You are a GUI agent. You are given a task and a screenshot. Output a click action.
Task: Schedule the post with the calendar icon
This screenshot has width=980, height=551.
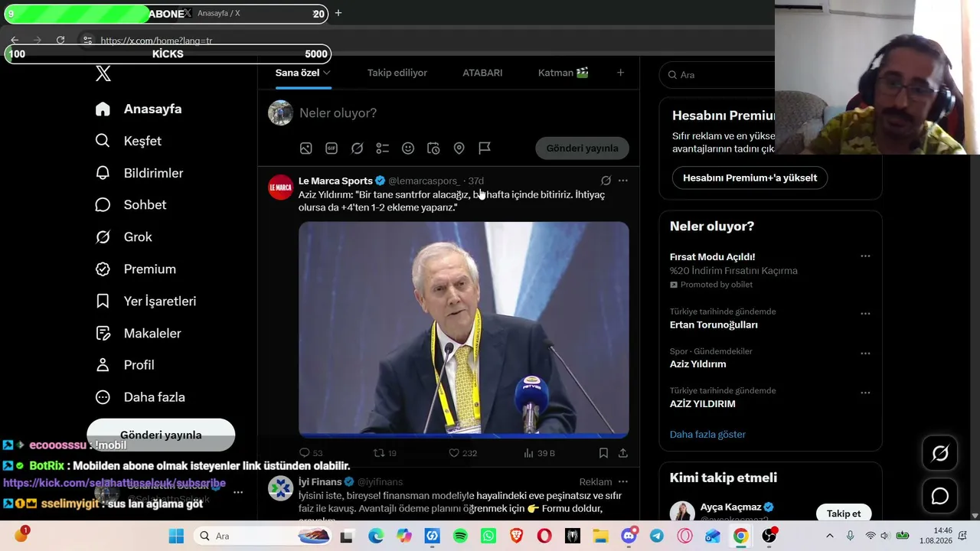[x=433, y=148]
